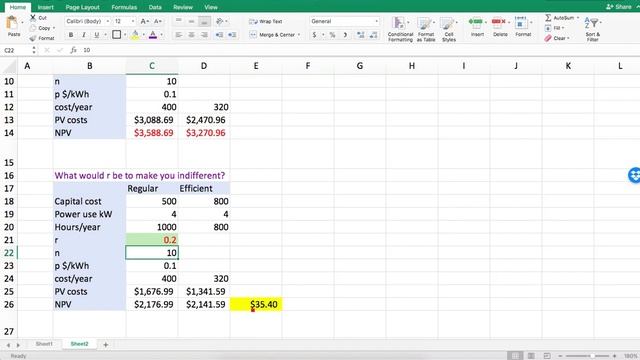Open Format as Table

(425, 29)
